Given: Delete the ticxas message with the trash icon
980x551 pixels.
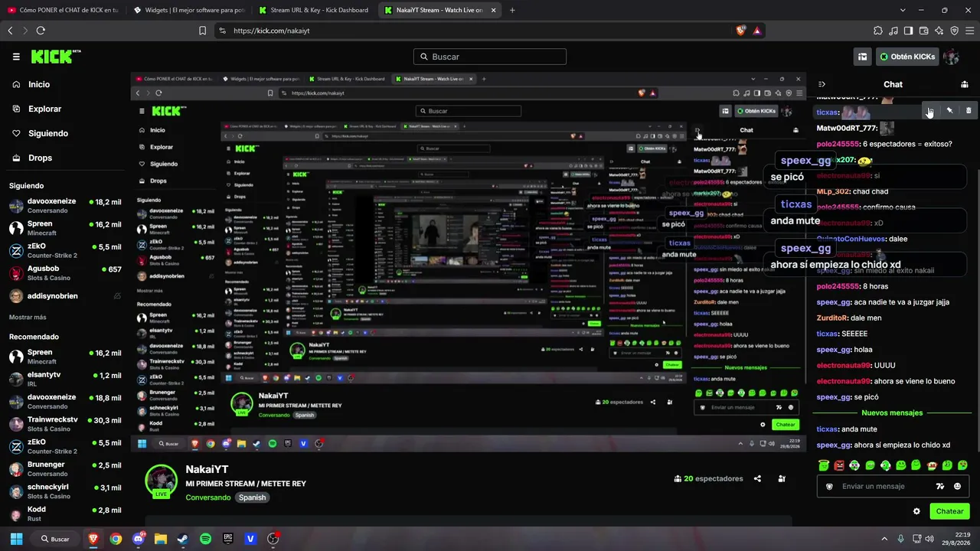Looking at the screenshot, I should coord(969,111).
